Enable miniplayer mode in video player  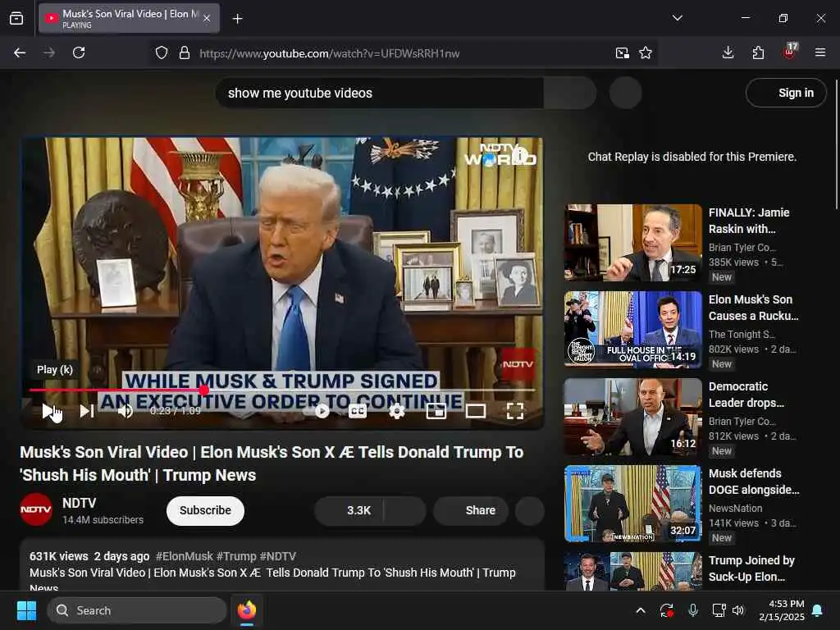(x=436, y=411)
